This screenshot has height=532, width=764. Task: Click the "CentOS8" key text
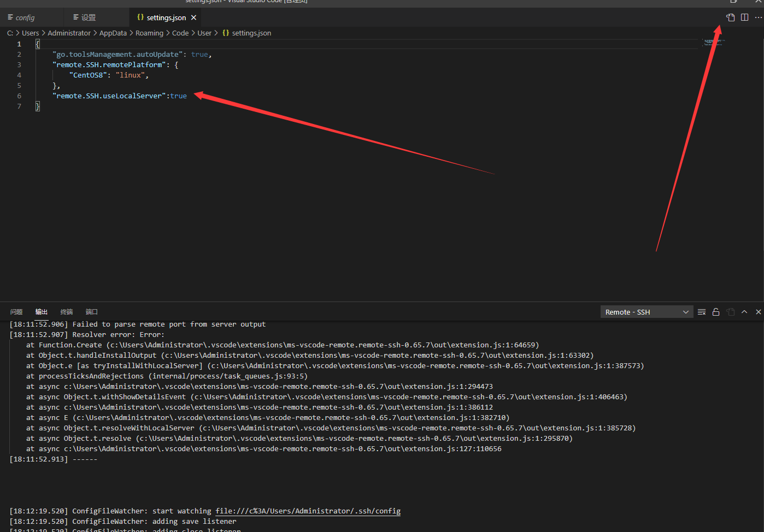tap(88, 75)
